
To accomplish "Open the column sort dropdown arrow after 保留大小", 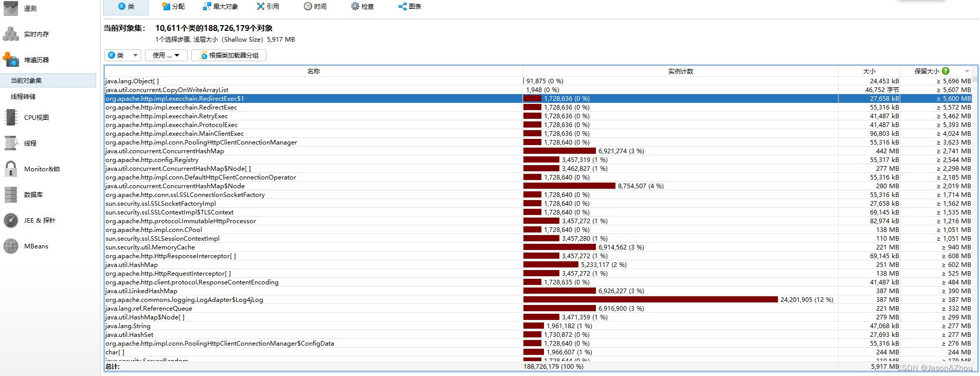I will tap(967, 71).
